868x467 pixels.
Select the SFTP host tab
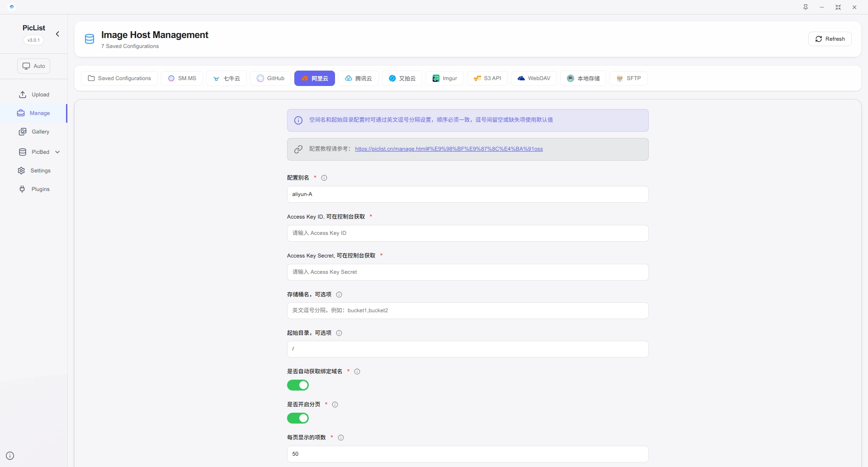628,78
